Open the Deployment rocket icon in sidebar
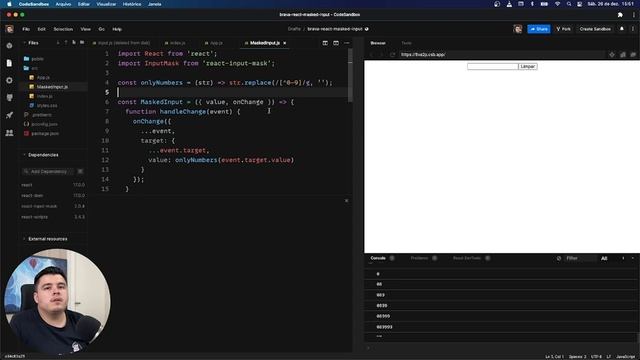 [9, 115]
